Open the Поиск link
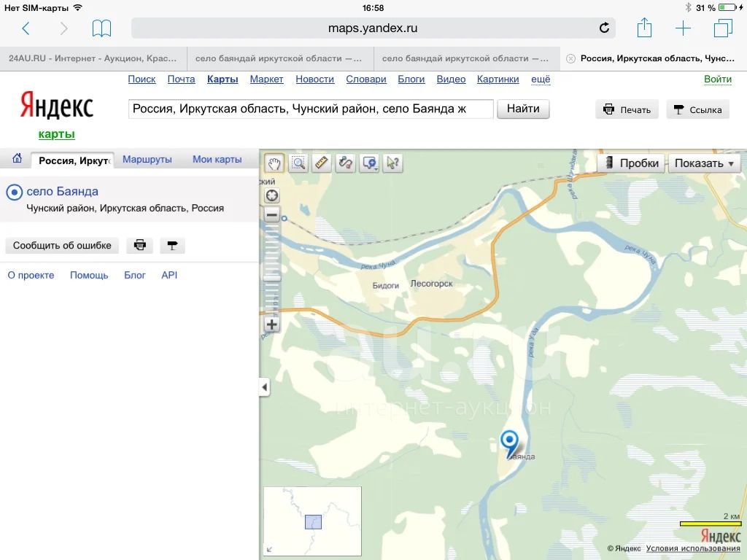747x560 pixels. tap(142, 79)
